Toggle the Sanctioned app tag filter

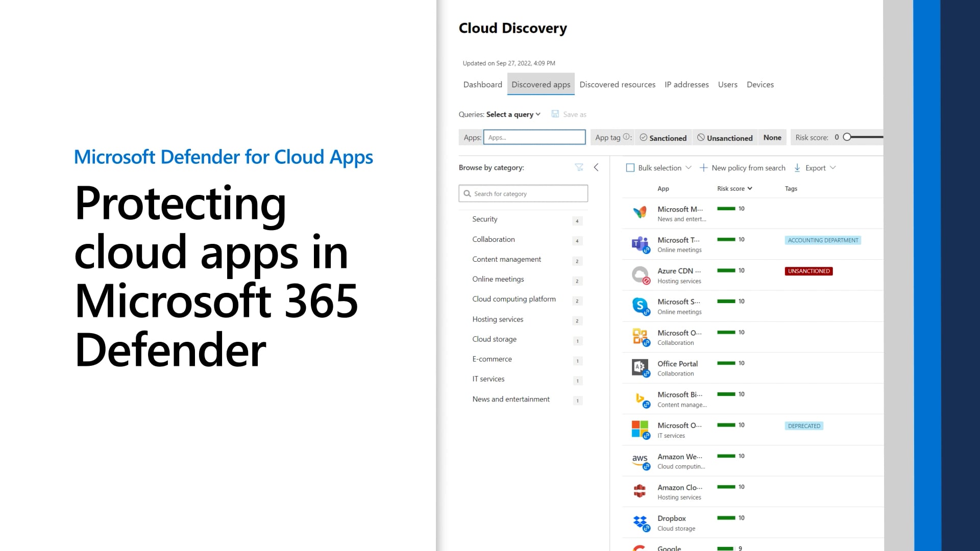click(x=663, y=138)
